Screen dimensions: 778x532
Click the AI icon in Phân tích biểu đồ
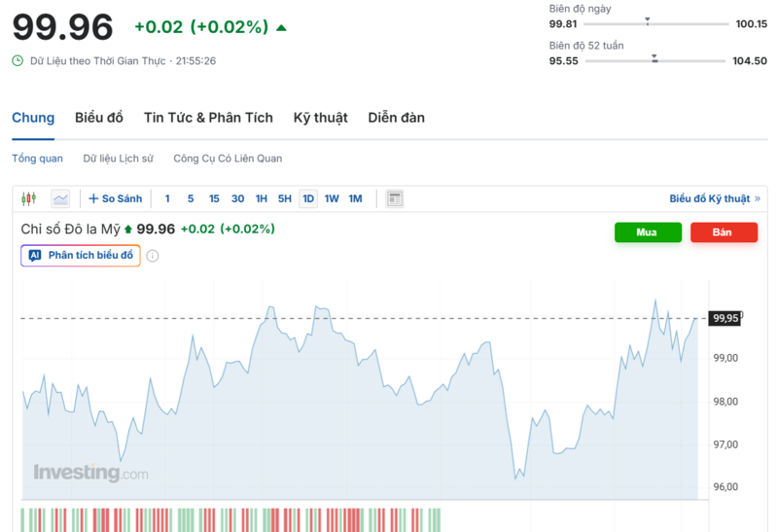tap(35, 256)
